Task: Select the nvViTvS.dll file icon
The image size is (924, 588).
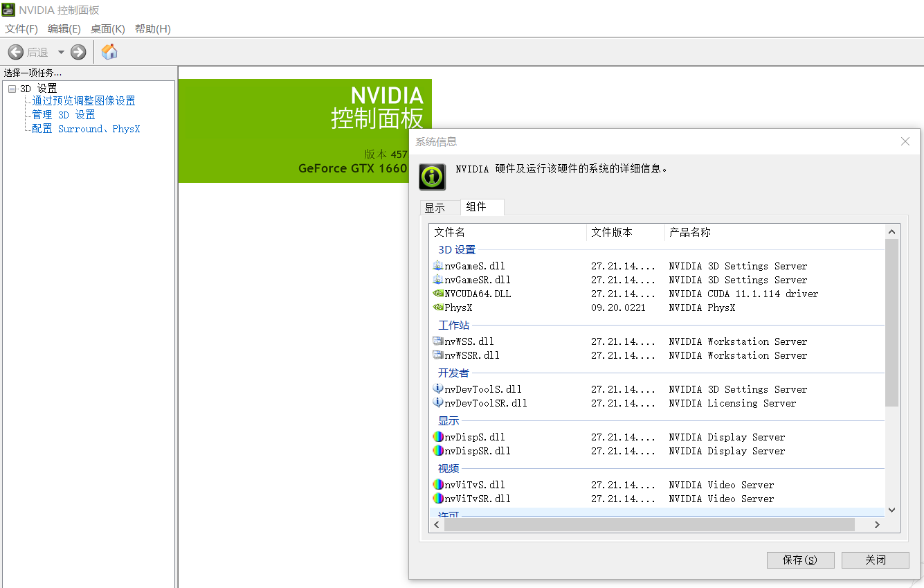Action: click(438, 485)
